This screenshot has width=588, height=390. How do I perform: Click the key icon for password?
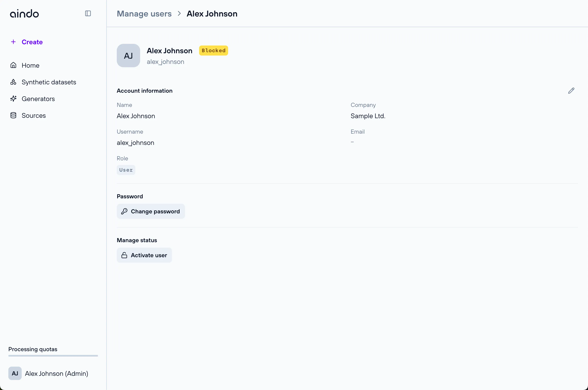tap(124, 211)
